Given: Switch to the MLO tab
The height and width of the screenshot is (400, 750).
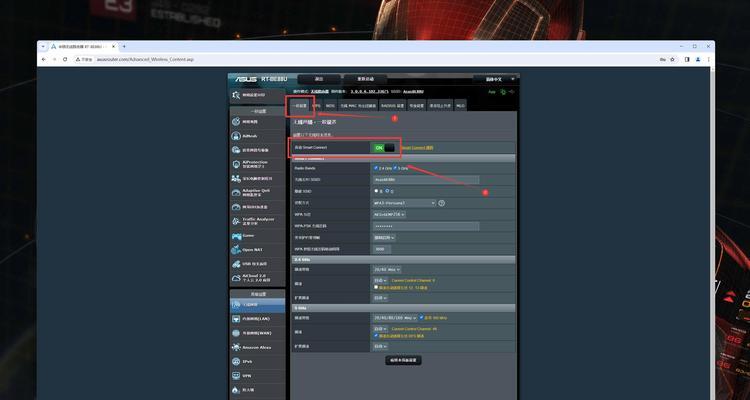Looking at the screenshot, I should pyautogui.click(x=460, y=105).
